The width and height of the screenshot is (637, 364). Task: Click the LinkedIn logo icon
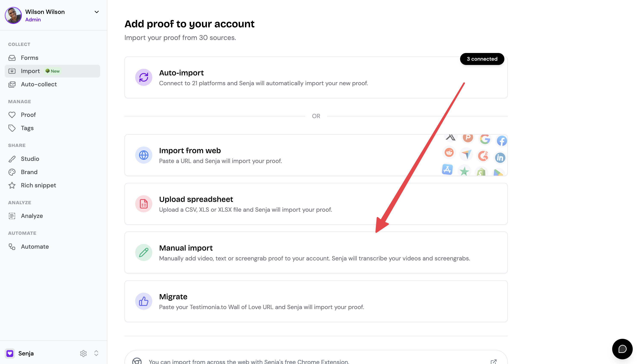500,158
